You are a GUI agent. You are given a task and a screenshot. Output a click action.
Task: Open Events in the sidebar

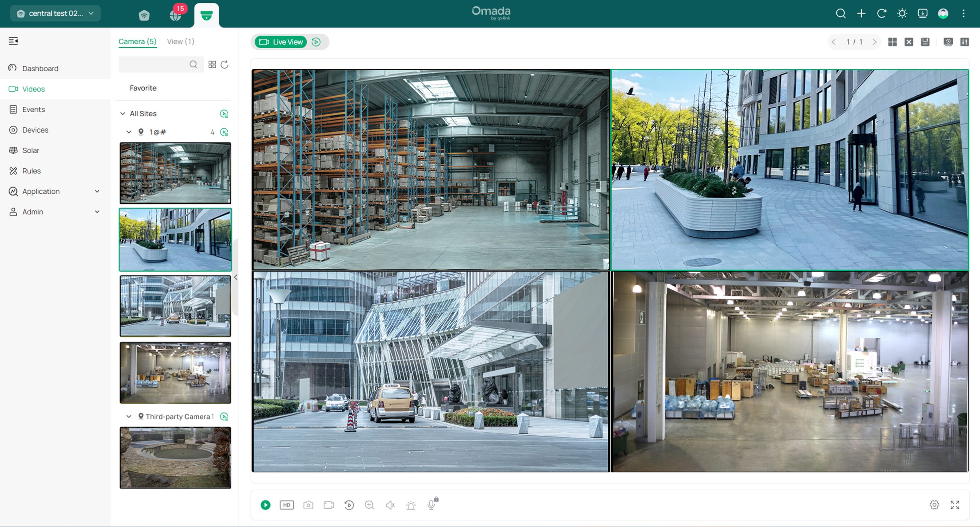pyautogui.click(x=33, y=110)
